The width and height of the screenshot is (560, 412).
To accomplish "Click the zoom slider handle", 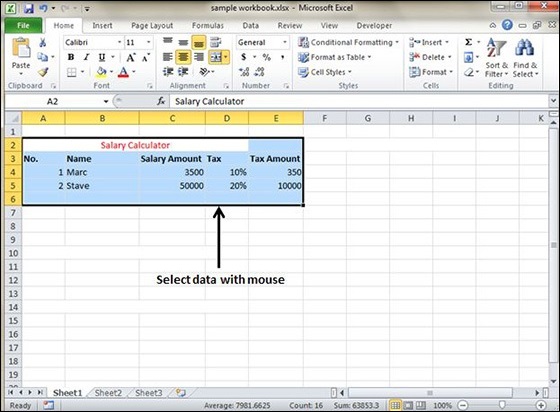I will (x=502, y=405).
